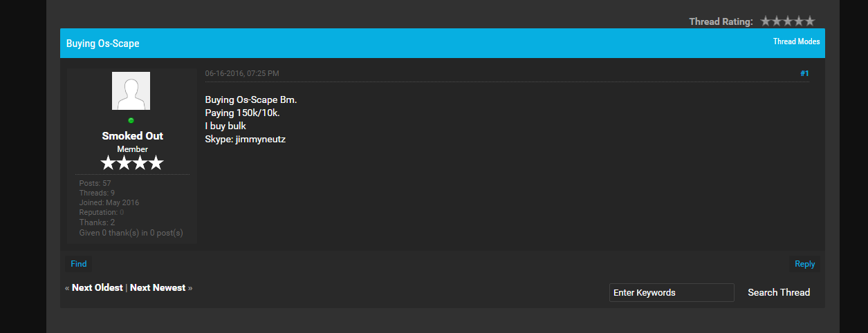This screenshot has height=333, width=868.
Task: Click the Thanks: 2 stat
Action: pyautogui.click(x=97, y=222)
